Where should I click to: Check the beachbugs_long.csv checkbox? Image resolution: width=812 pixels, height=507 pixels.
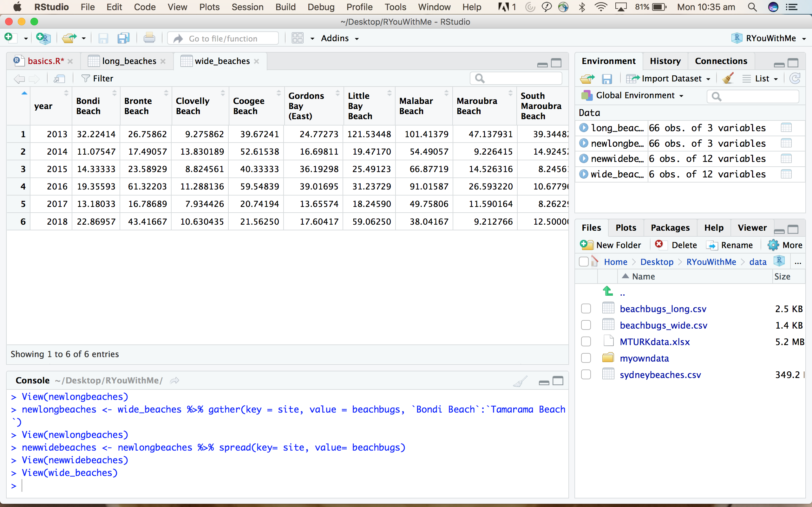tap(586, 309)
